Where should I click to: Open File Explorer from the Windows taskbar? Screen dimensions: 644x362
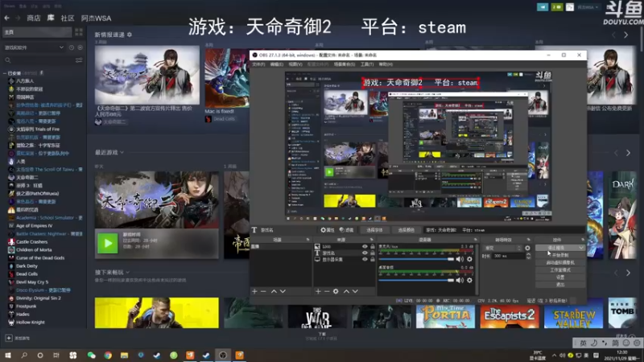point(125,355)
